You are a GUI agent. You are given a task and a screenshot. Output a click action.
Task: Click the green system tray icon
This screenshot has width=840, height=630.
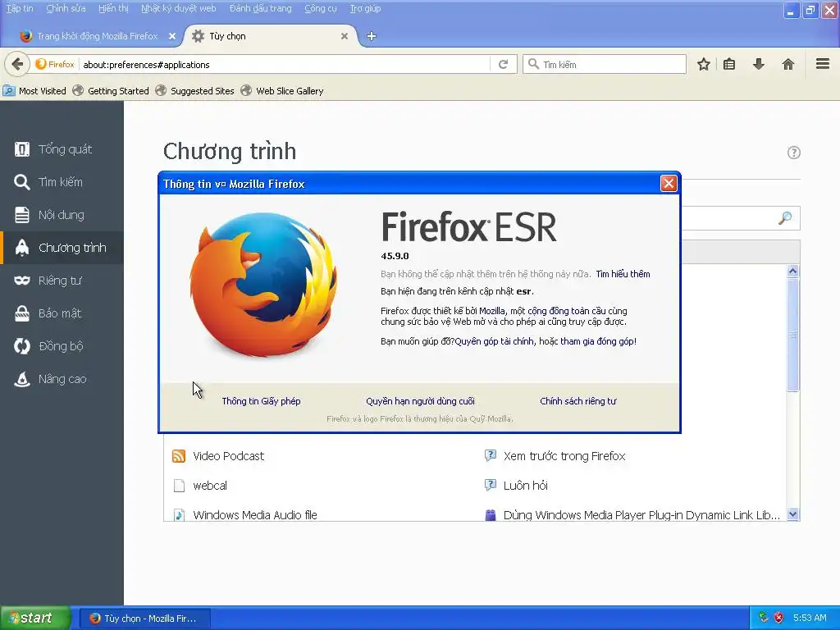tap(764, 618)
